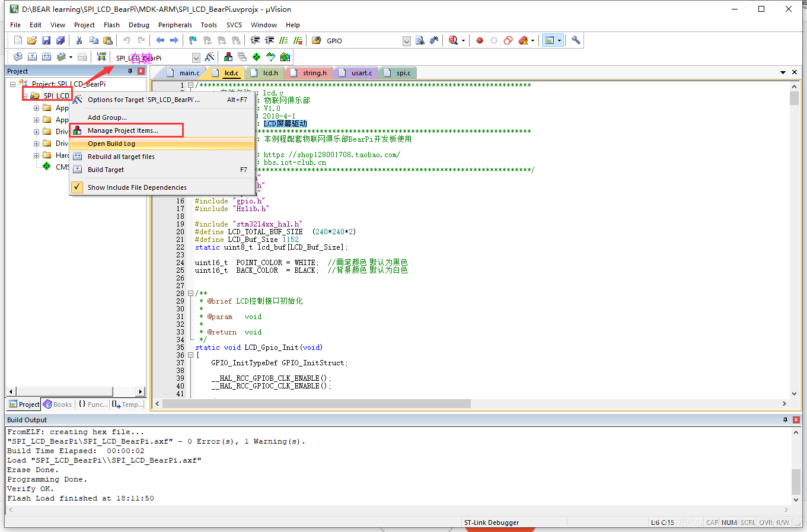This screenshot has width=807, height=532.
Task: Switch to the Temp... panel tab
Action: (128, 404)
